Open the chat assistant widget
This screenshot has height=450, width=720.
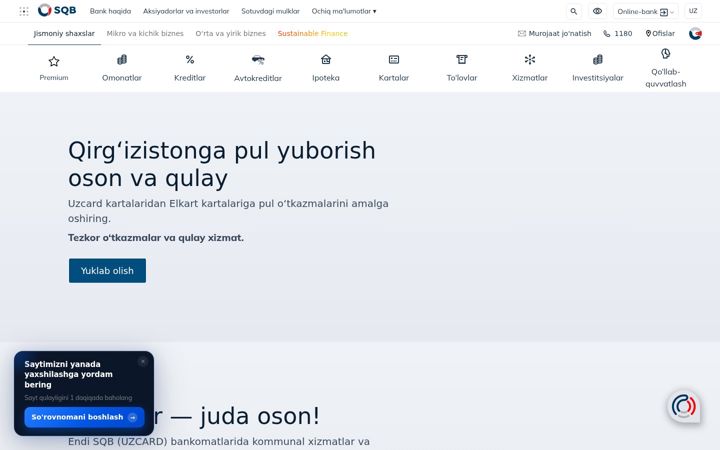click(x=684, y=406)
